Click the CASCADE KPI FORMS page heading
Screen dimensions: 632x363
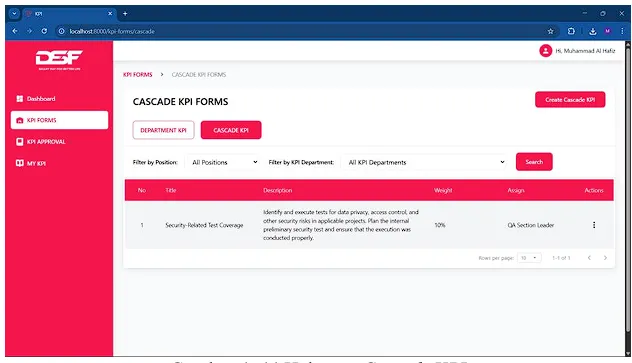pos(180,102)
